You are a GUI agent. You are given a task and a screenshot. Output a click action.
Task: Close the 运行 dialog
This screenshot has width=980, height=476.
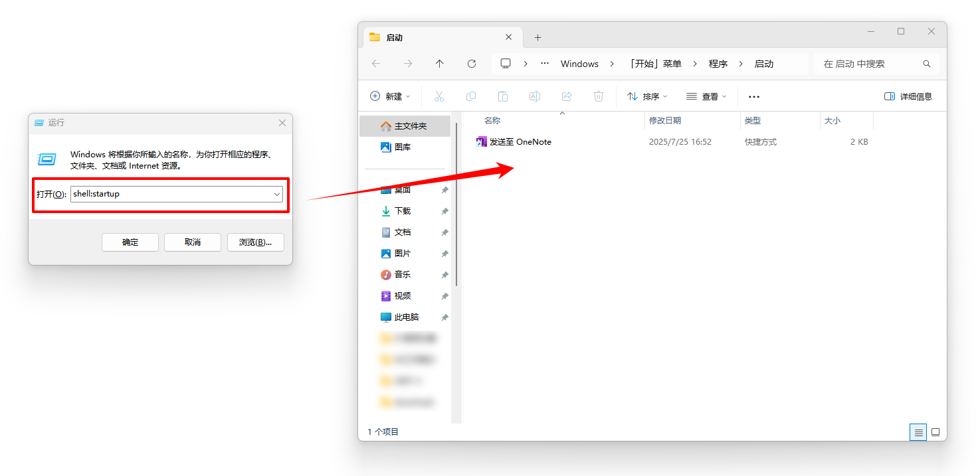pyautogui.click(x=282, y=123)
